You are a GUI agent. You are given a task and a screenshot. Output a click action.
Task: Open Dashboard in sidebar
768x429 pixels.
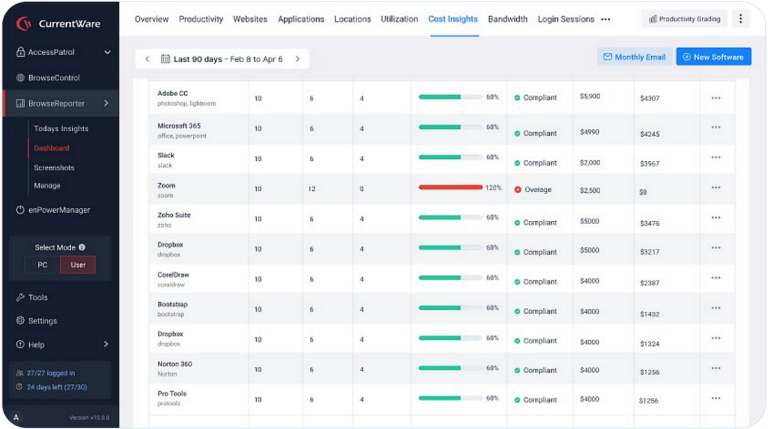51,148
